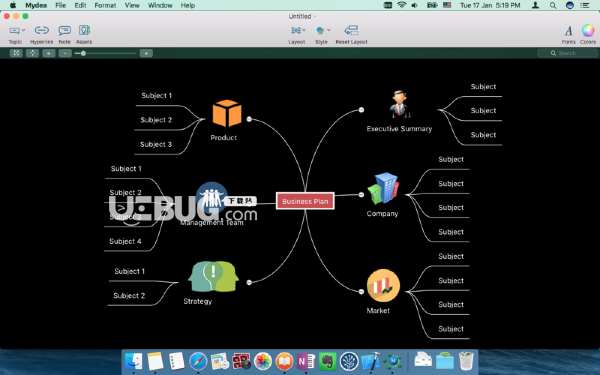Click the Market label text
This screenshot has height=375, width=600.
(x=378, y=311)
